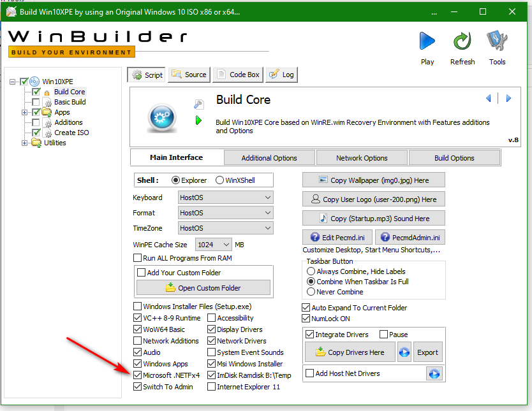Toggle Integrate Drivers checkbox
This screenshot has width=532, height=411.
pyautogui.click(x=309, y=335)
